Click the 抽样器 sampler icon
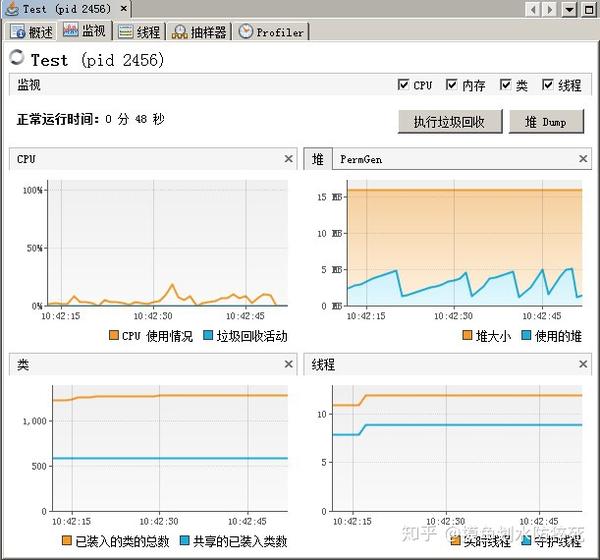Screen dimensions: 600x560 [x=179, y=32]
